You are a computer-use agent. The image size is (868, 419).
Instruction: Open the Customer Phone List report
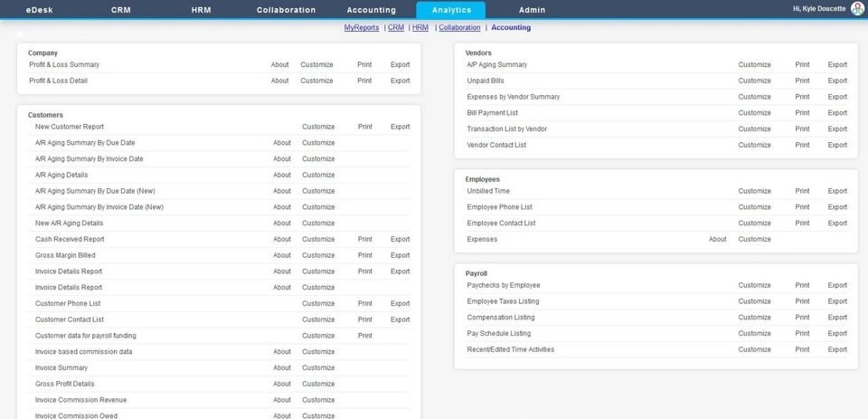(x=68, y=303)
